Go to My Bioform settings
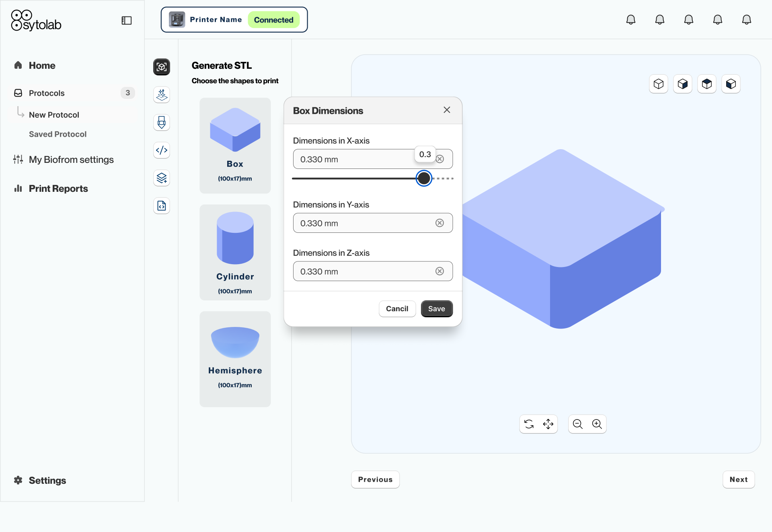Image resolution: width=772 pixels, height=532 pixels. [71, 160]
